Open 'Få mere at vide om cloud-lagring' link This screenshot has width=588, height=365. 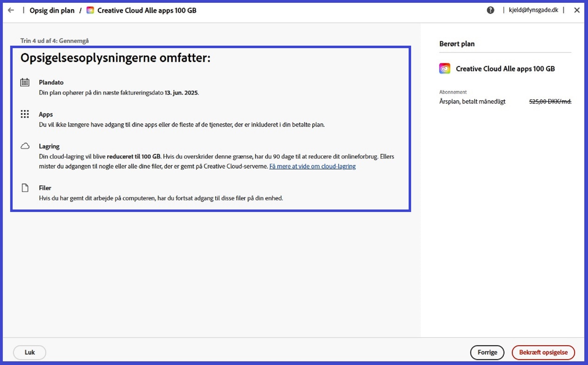coord(312,166)
